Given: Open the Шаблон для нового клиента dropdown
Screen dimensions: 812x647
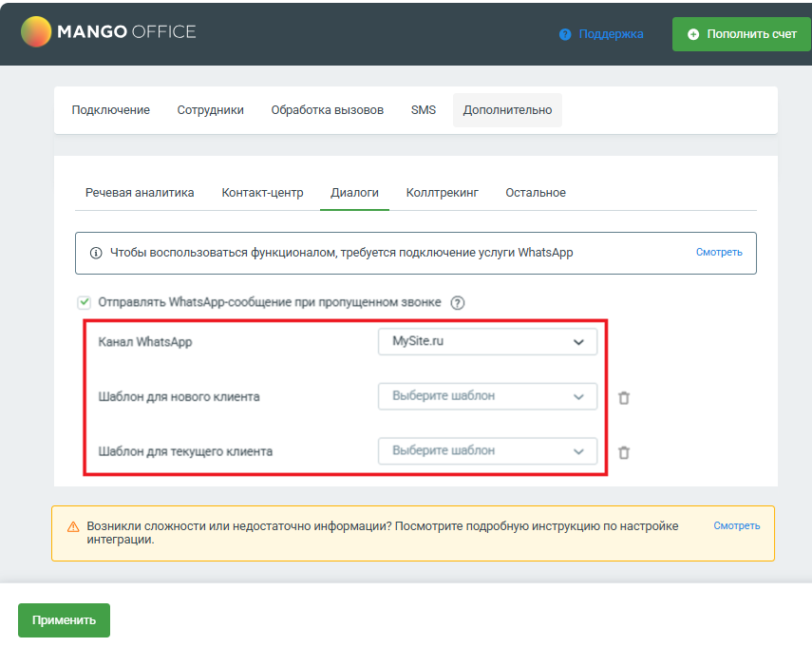Looking at the screenshot, I should point(487,396).
